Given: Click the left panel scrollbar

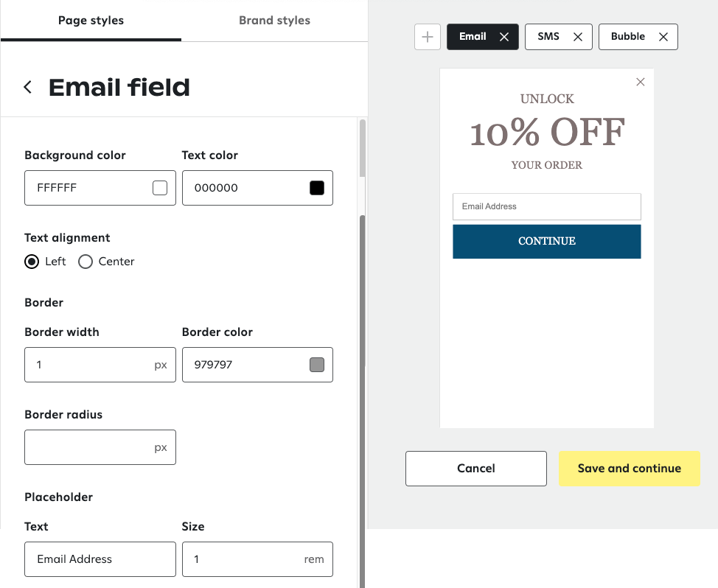Looking at the screenshot, I should 360,295.
